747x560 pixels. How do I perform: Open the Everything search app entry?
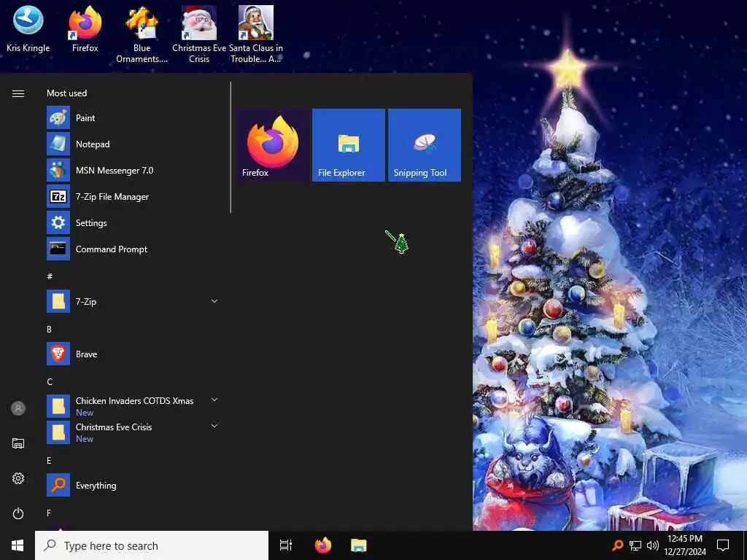[x=133, y=485]
